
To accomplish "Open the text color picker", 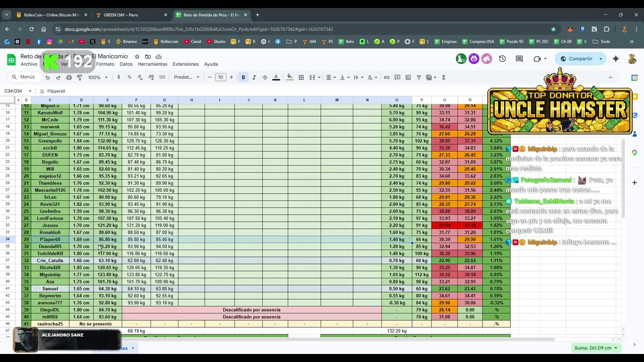I will [276, 77].
